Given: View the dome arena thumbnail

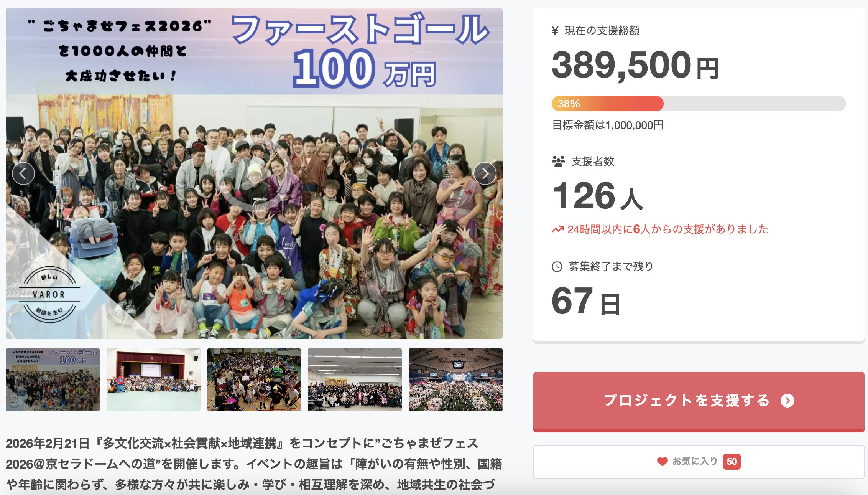Looking at the screenshot, I should click(455, 379).
